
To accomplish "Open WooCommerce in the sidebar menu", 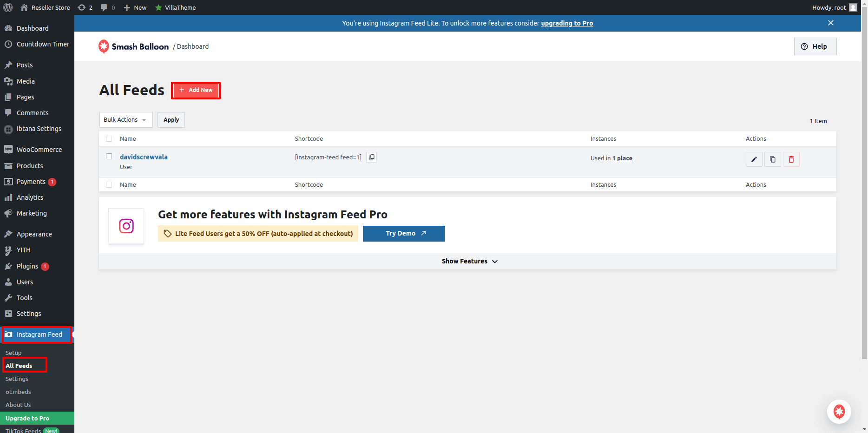I will (x=39, y=150).
